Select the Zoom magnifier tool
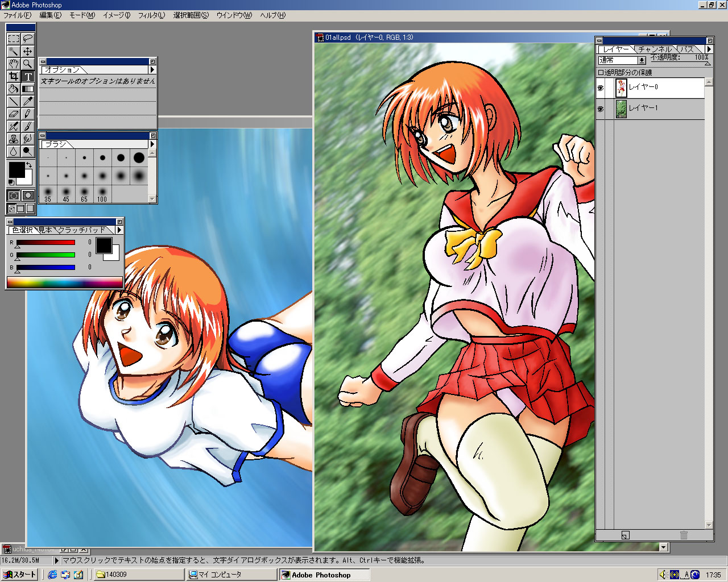This screenshot has height=582, width=728. [x=27, y=64]
